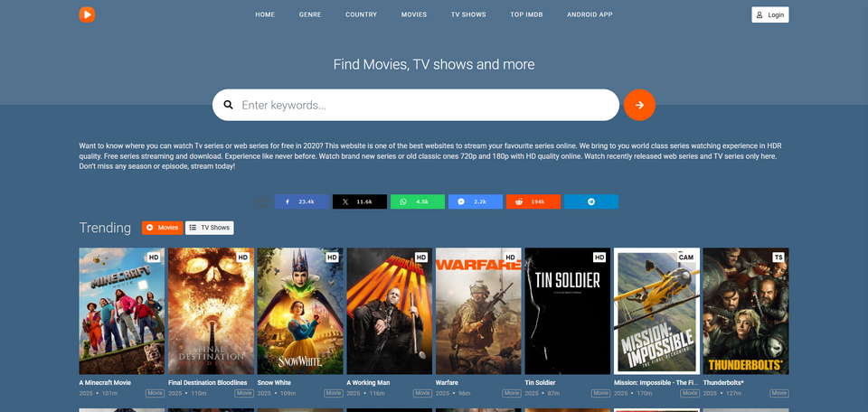This screenshot has width=868, height=412.
Task: Open Snow White poster
Action: coord(300,311)
